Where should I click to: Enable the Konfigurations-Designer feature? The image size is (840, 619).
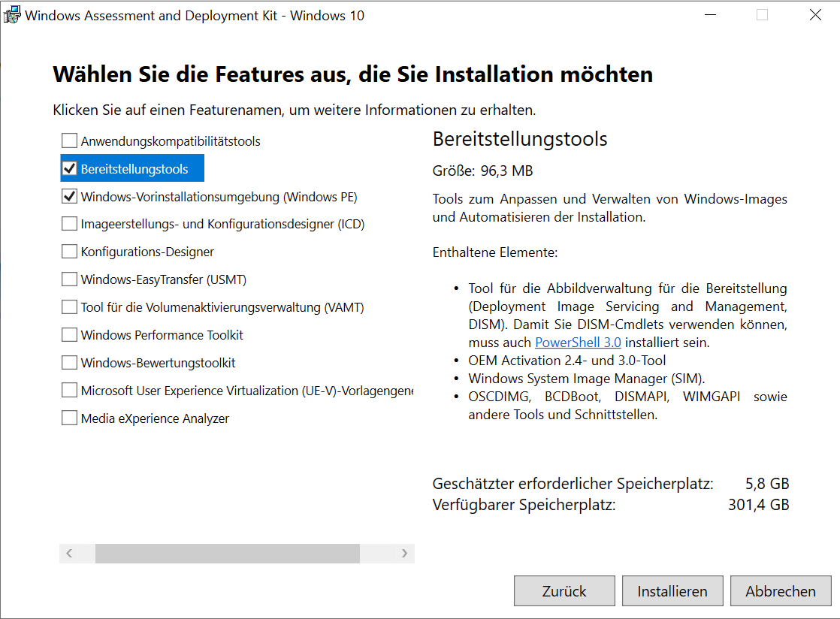[x=69, y=251]
